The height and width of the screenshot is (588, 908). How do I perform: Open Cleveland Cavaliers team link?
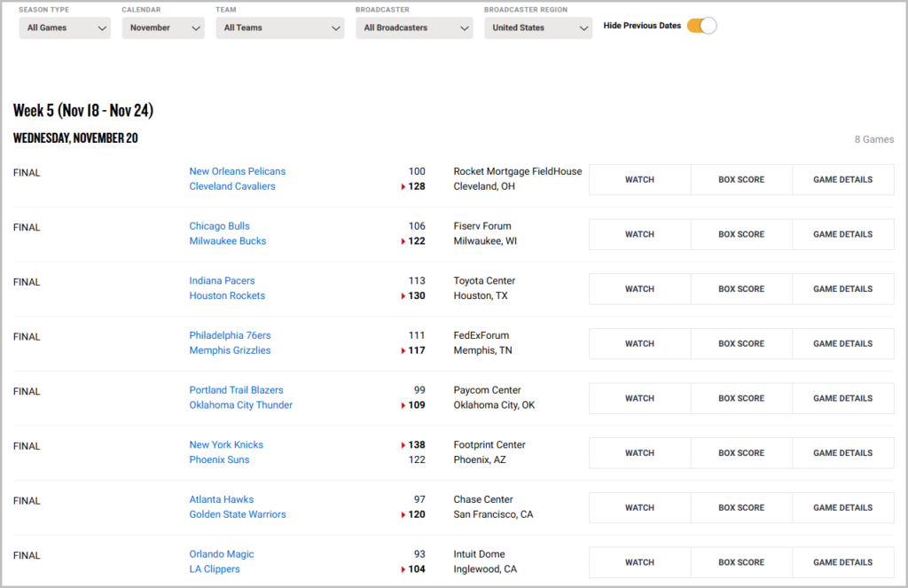click(x=232, y=186)
